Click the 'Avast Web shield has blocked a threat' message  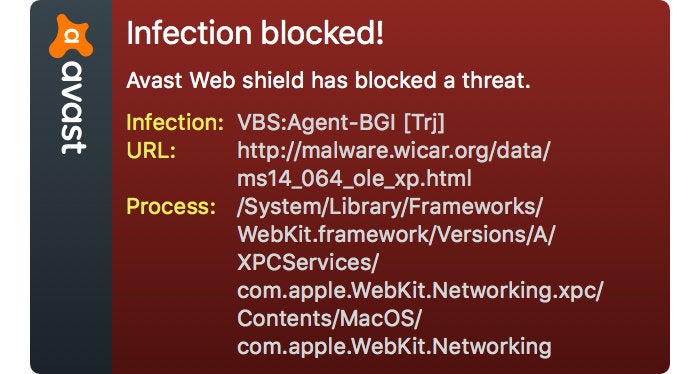tap(328, 80)
